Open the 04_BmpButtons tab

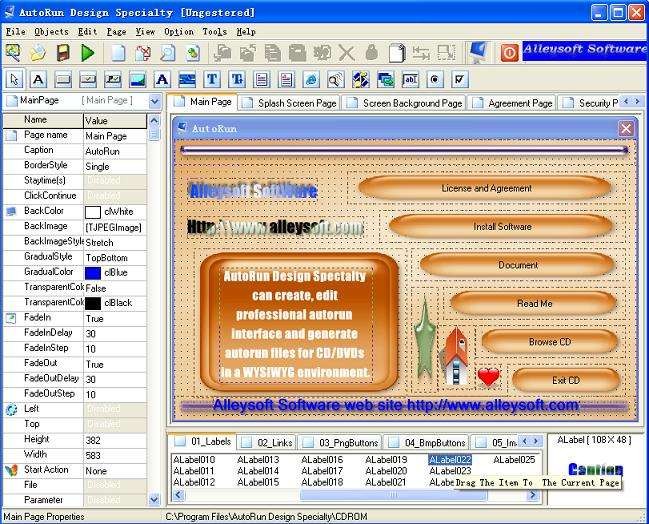(426, 442)
